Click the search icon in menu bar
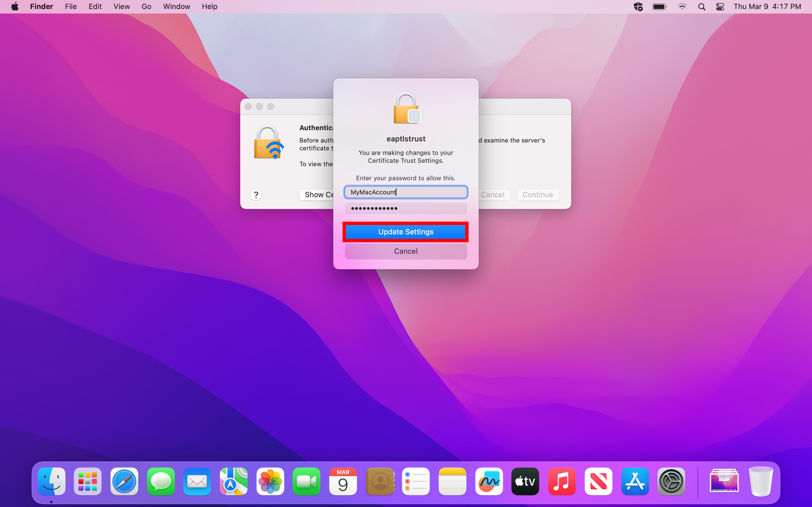812x507 pixels. pyautogui.click(x=702, y=6)
